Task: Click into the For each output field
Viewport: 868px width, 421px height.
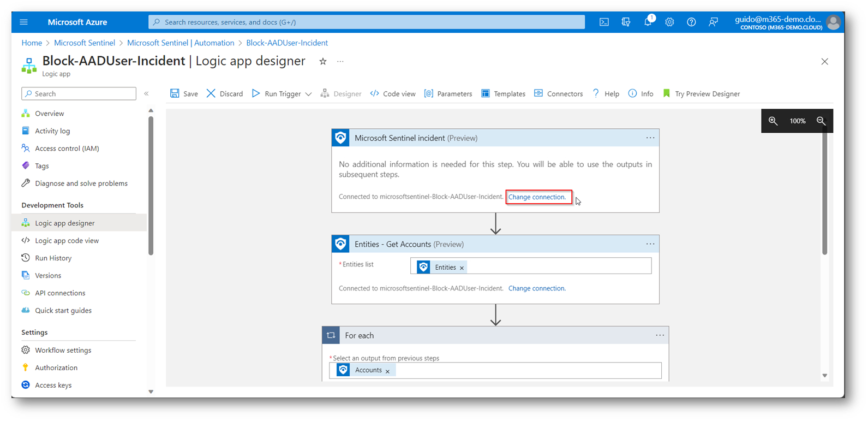Action: [x=495, y=370]
